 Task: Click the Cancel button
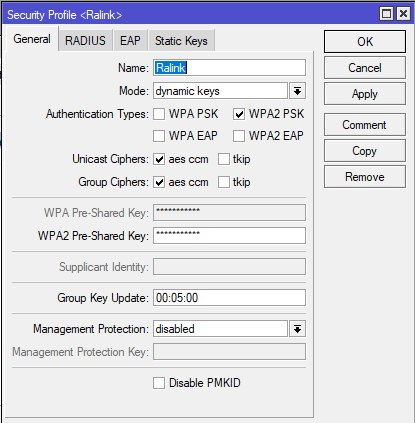(x=365, y=68)
